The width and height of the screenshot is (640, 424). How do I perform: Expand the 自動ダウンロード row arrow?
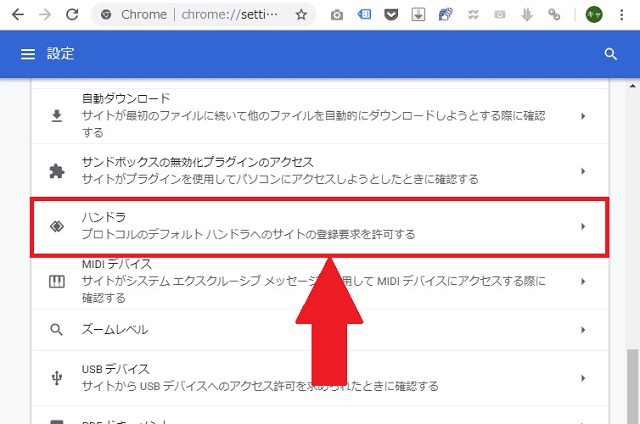tap(583, 116)
